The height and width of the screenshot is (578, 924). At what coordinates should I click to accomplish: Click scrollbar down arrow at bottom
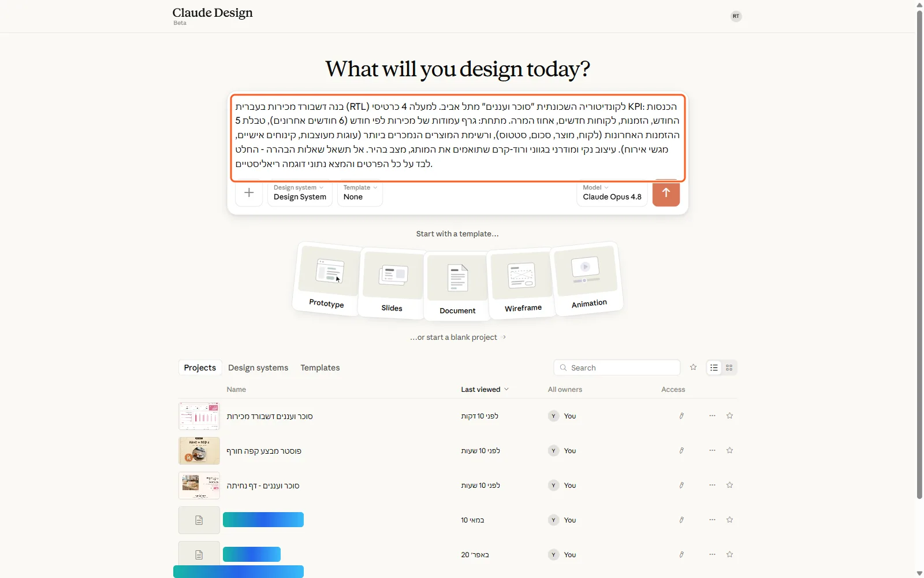tap(919, 573)
